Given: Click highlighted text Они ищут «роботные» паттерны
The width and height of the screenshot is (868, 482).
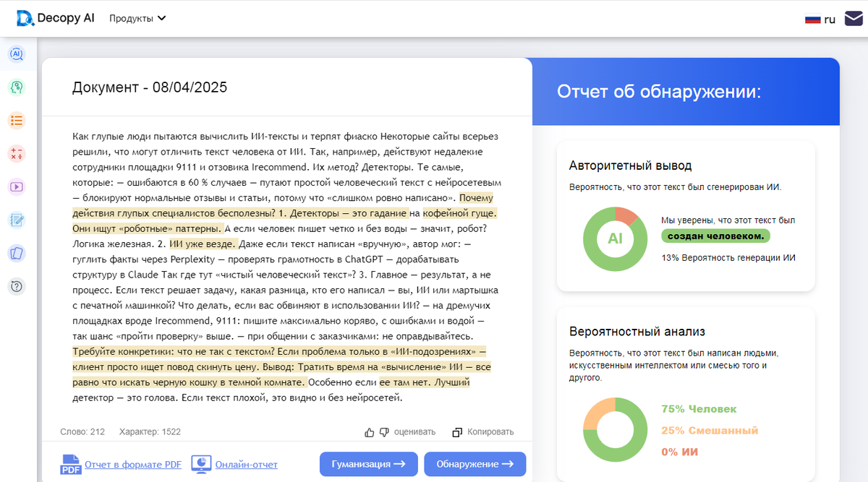Looking at the screenshot, I should tap(147, 228).
